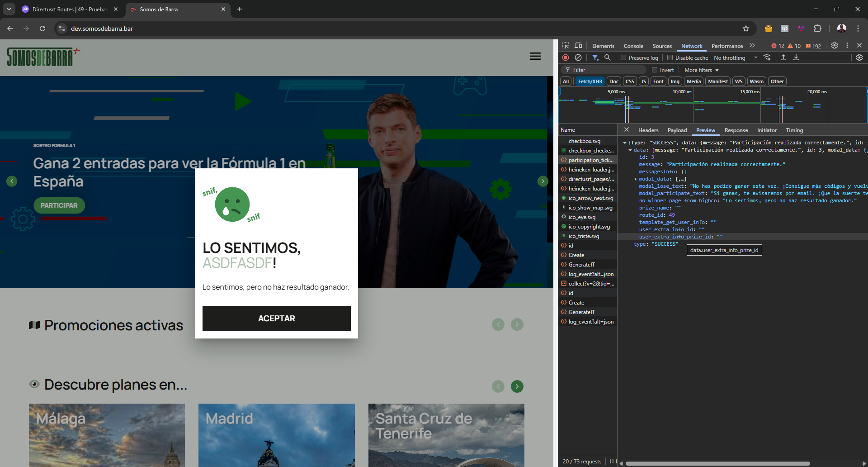The height and width of the screenshot is (467, 868).
Task: Toggle the network filter funnel icon
Action: click(x=595, y=57)
